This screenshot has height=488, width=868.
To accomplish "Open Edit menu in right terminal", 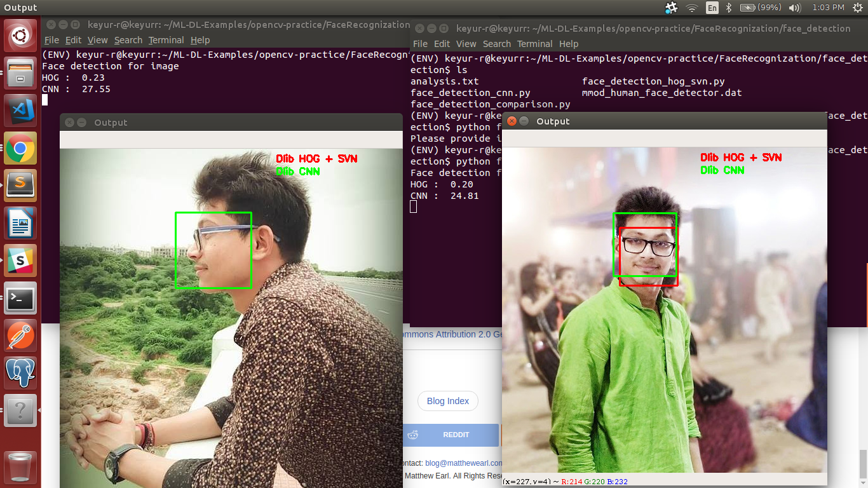I will [x=442, y=44].
